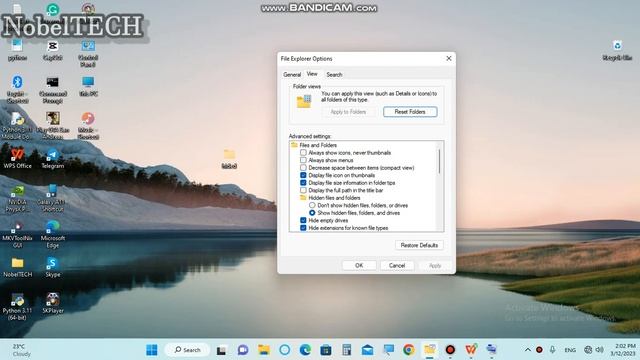Image resolution: width=640 pixels, height=360 pixels.
Task: Open WPS Office from the desktop
Action: [x=17, y=158]
